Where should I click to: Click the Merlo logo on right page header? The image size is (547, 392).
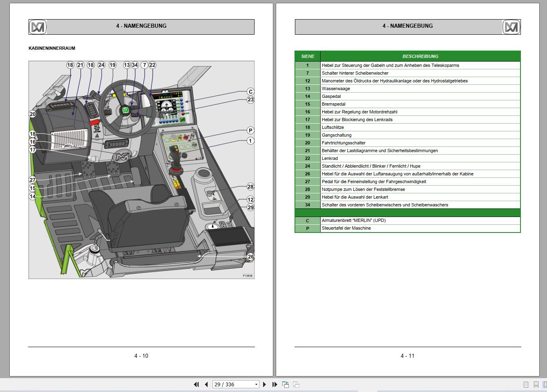coord(511,27)
